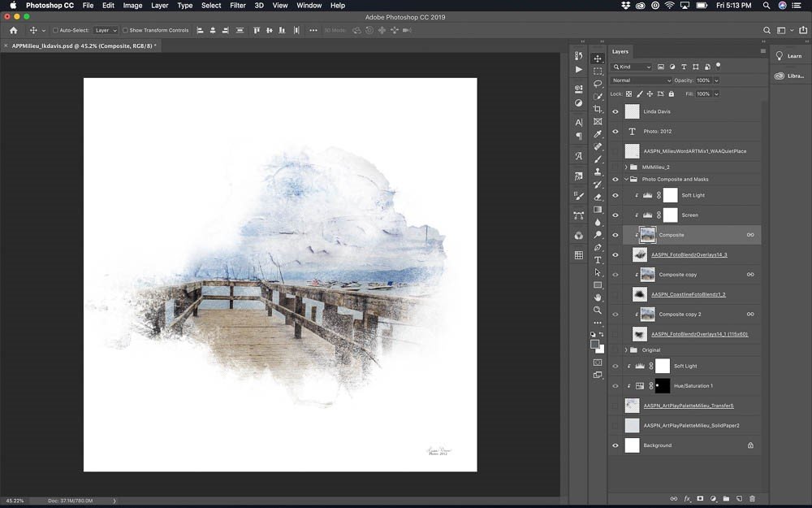Click Add layer mask icon
The width and height of the screenshot is (812, 508).
(x=700, y=499)
